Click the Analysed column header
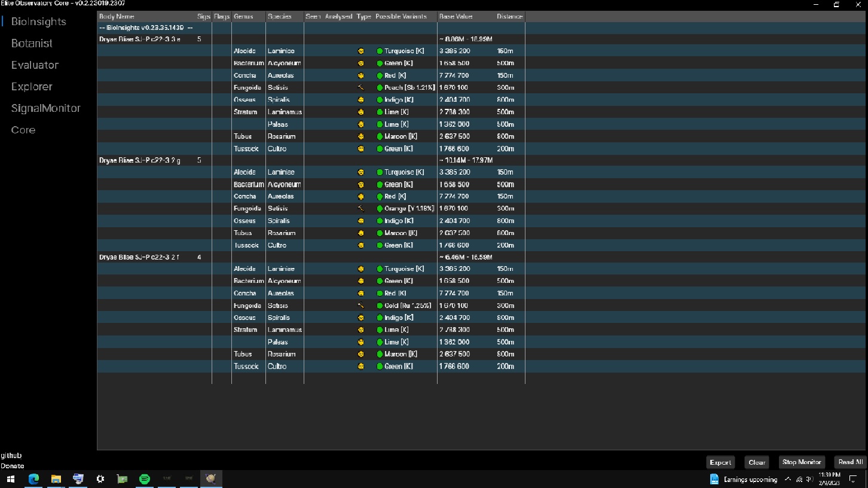The width and height of the screenshot is (868, 488). pos(338,17)
